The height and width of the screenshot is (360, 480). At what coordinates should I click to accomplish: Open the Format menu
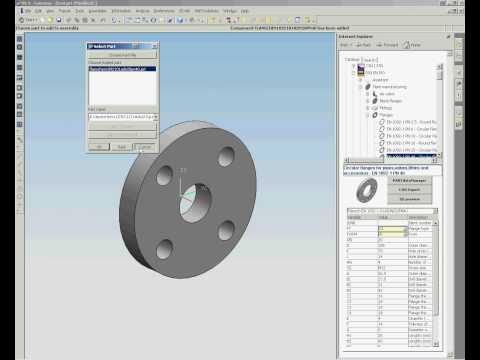click(64, 11)
